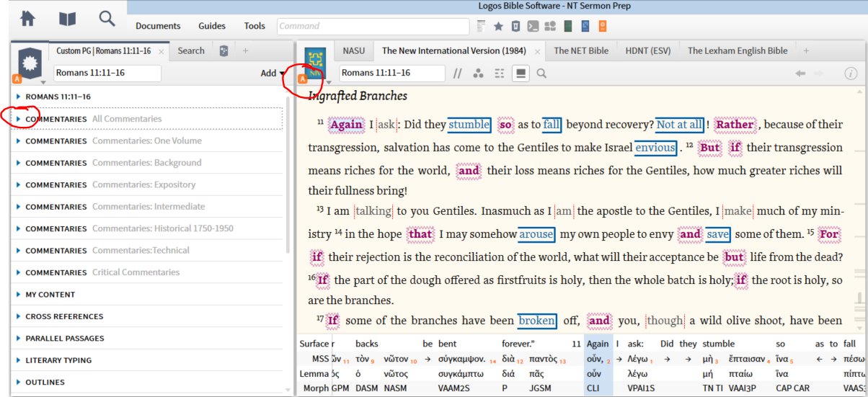Open Tools menu
This screenshot has width=868, height=397.
(x=254, y=26)
